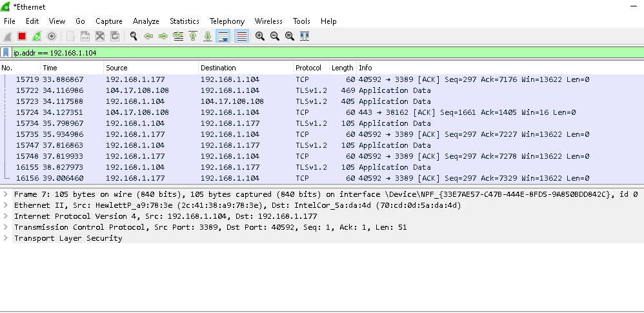Select packet 15735 with Ack=7227

(x=322, y=134)
